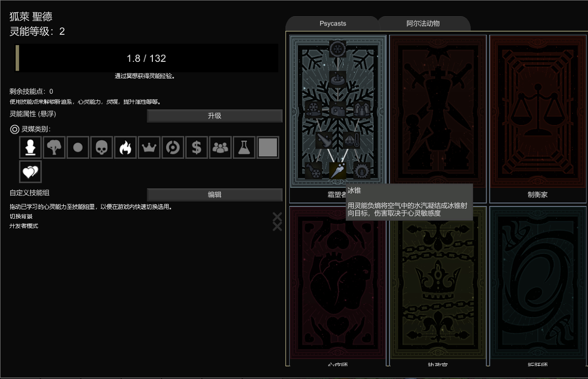Screen dimensions: 588x379
Task: Select the artistic bust meditation focus icon
Action: click(x=30, y=148)
